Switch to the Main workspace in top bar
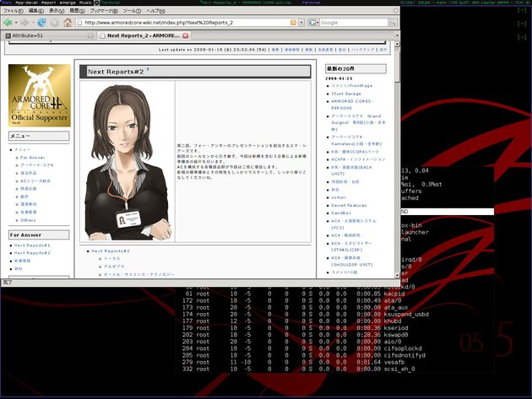The image size is (532, 399). point(7,3)
